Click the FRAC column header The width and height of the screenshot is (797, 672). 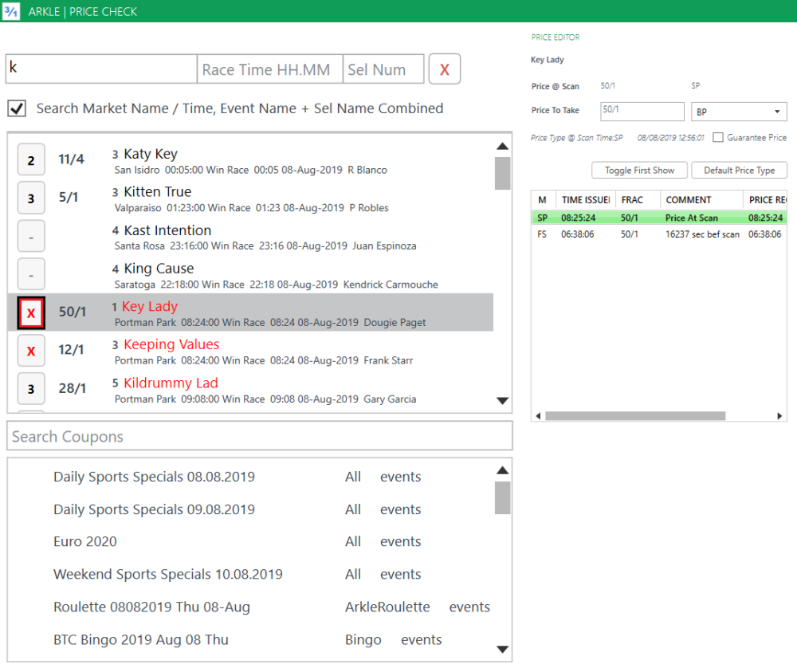[x=638, y=200]
